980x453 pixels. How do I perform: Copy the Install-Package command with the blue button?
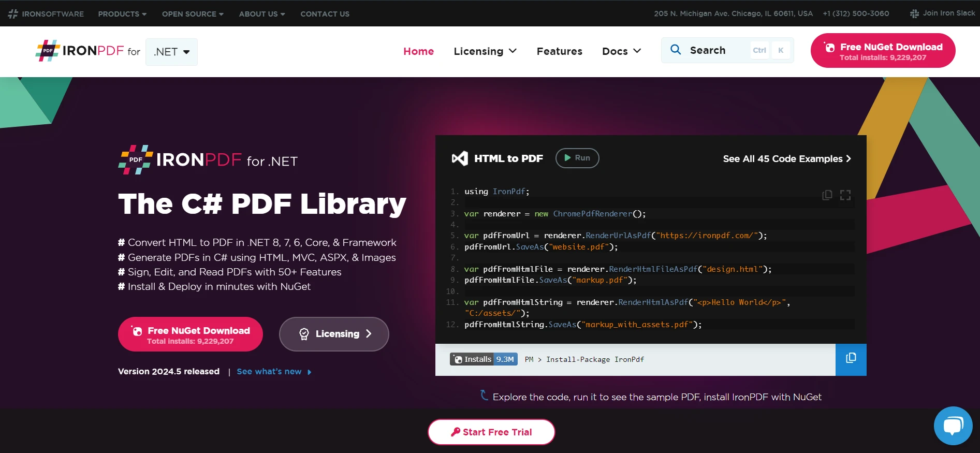coord(851,359)
